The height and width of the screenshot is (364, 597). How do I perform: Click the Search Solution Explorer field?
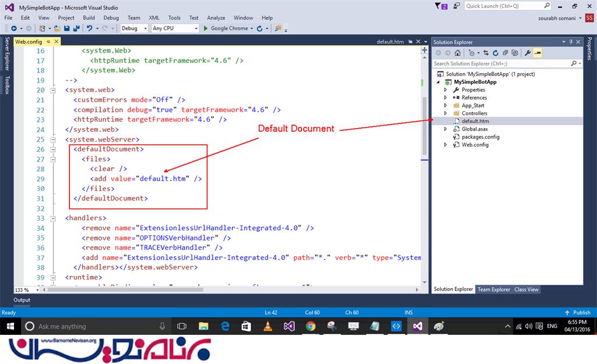click(x=501, y=63)
